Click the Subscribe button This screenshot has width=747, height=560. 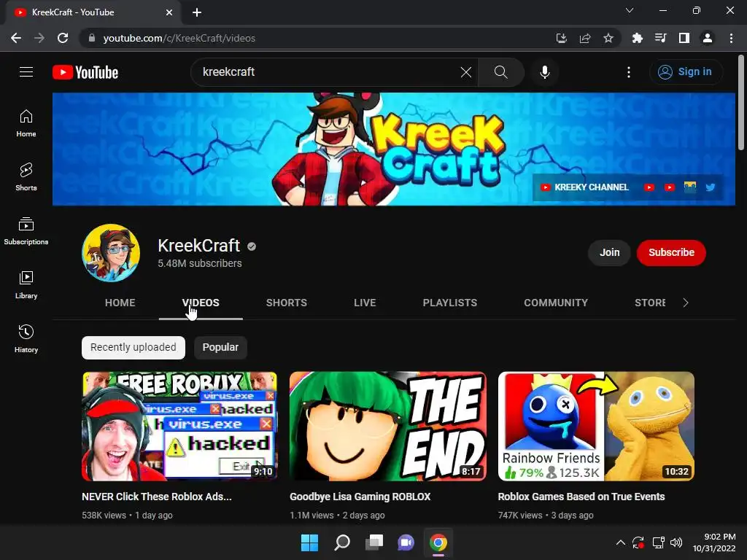click(671, 252)
